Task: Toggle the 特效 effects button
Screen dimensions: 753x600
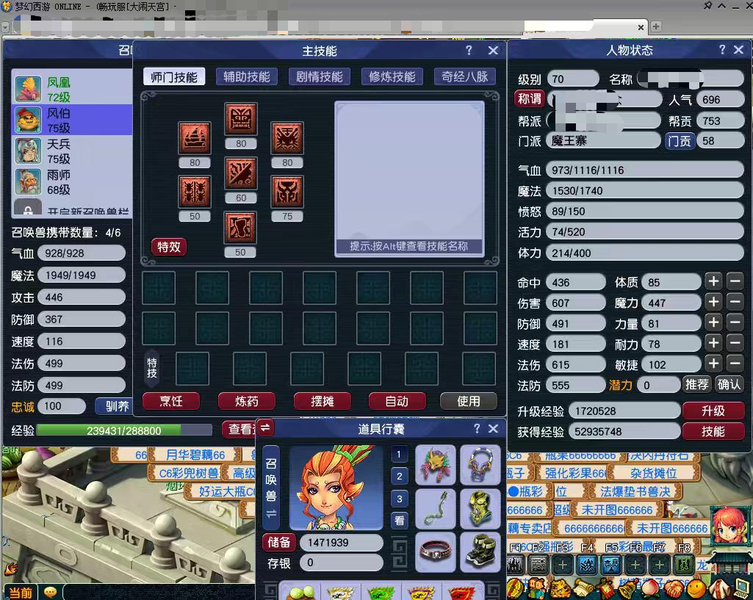Action: (x=168, y=247)
